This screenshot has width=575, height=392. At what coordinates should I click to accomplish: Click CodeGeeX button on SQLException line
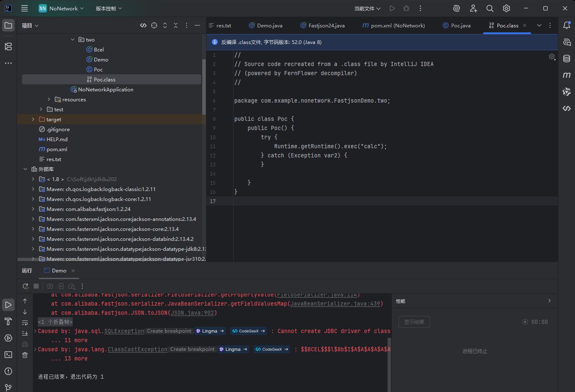[x=248, y=331]
